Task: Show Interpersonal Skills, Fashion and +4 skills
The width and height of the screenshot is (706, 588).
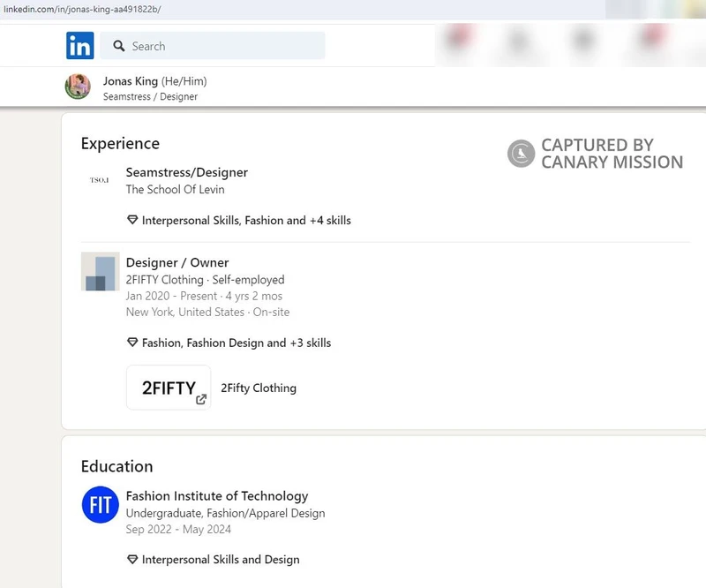Action: click(x=246, y=221)
